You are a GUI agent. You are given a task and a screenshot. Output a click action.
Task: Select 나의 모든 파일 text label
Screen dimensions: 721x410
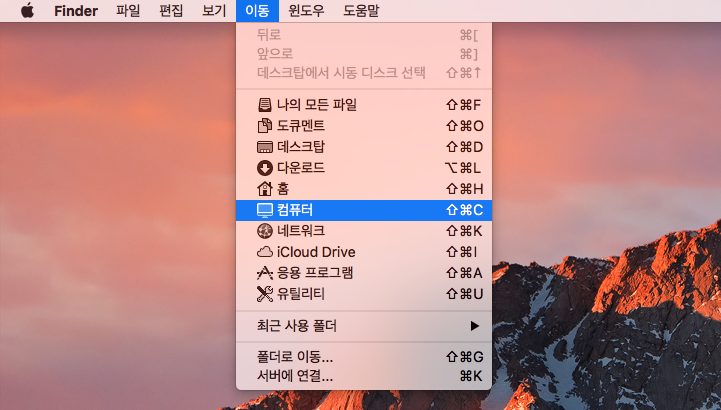pyautogui.click(x=317, y=105)
